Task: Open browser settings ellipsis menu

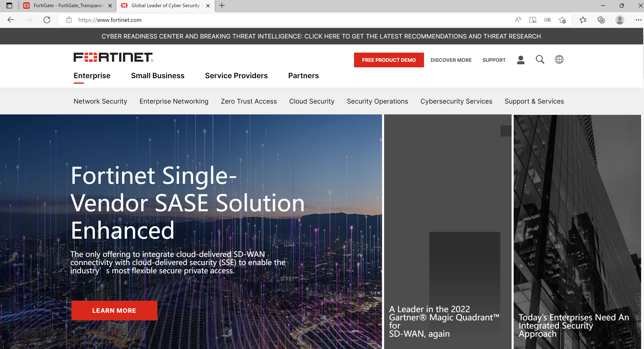Action: click(x=638, y=20)
